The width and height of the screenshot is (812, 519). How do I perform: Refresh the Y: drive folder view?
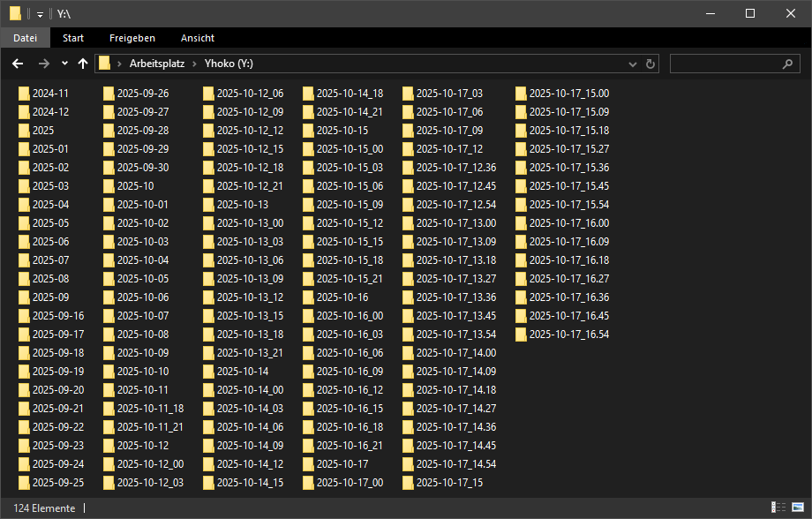click(x=651, y=64)
